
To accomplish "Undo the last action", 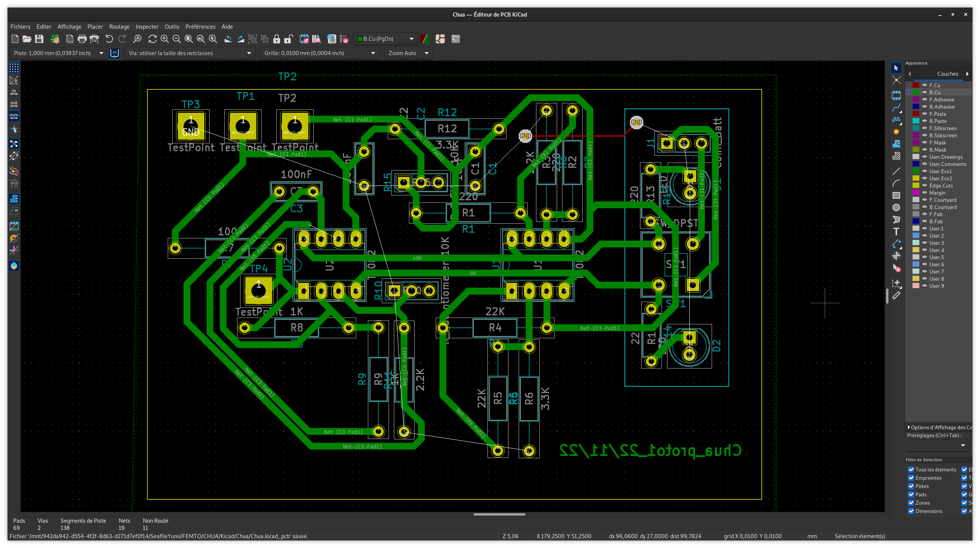I will tap(109, 39).
